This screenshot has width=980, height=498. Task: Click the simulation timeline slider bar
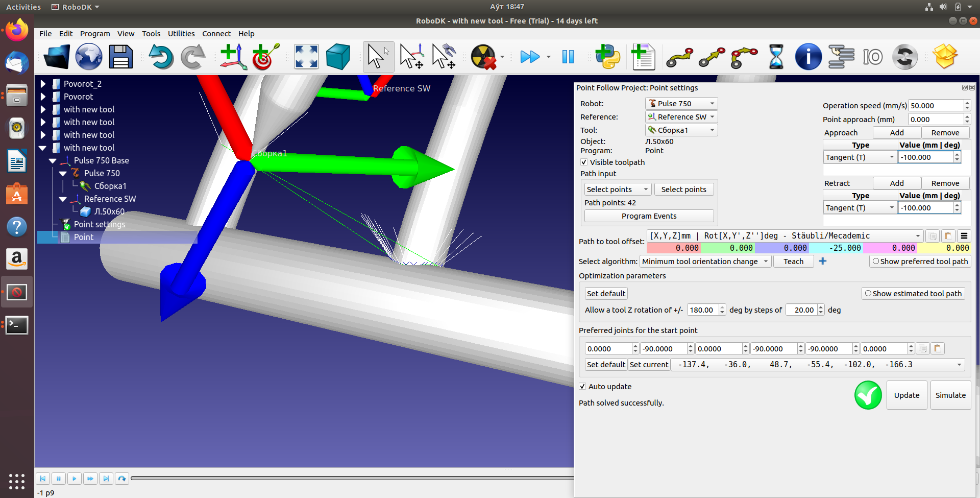click(352, 479)
